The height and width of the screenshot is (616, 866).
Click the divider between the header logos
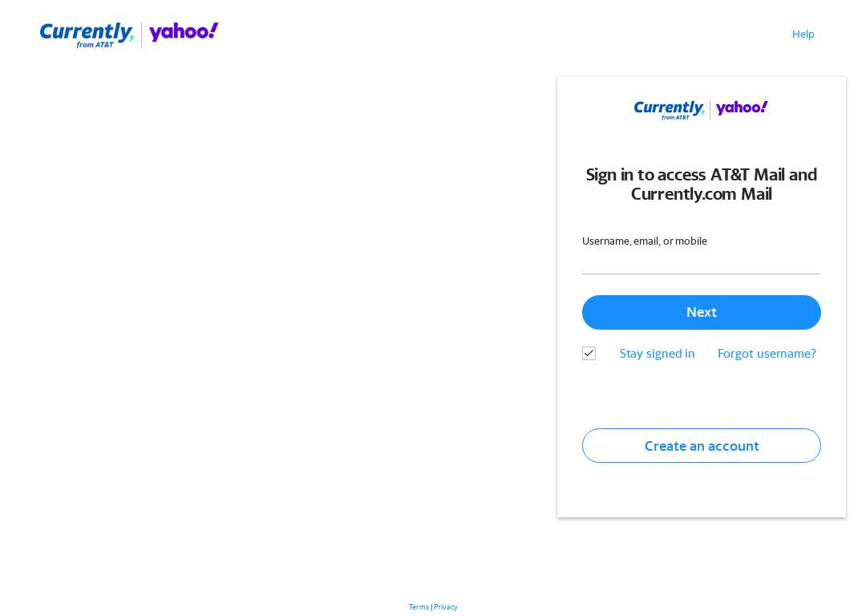[x=141, y=34]
